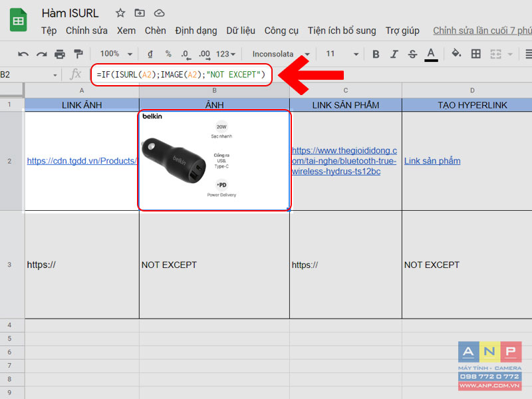The height and width of the screenshot is (399, 532).
Task: Open the Chỉnh sửa menu
Action: click(x=86, y=31)
